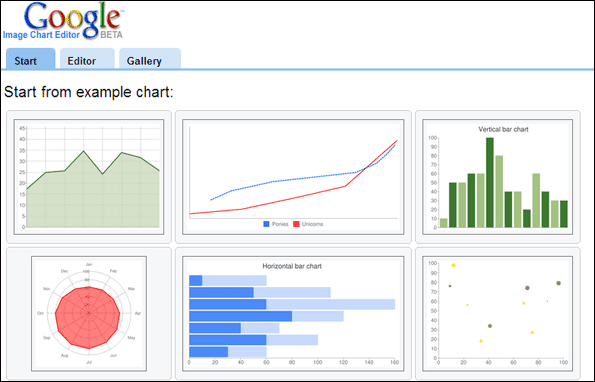Open the Start tab

pyautogui.click(x=31, y=59)
